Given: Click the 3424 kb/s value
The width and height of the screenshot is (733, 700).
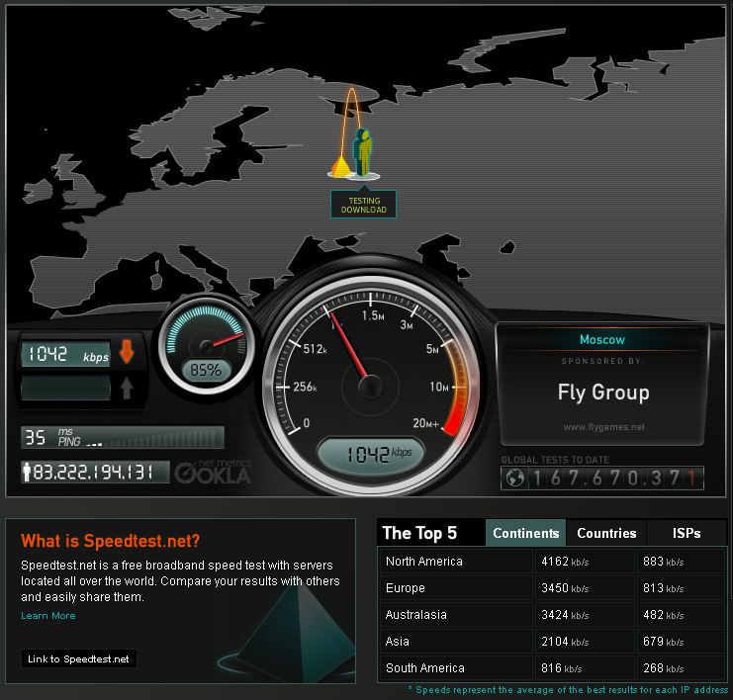Looking at the screenshot, I should coord(565,615).
